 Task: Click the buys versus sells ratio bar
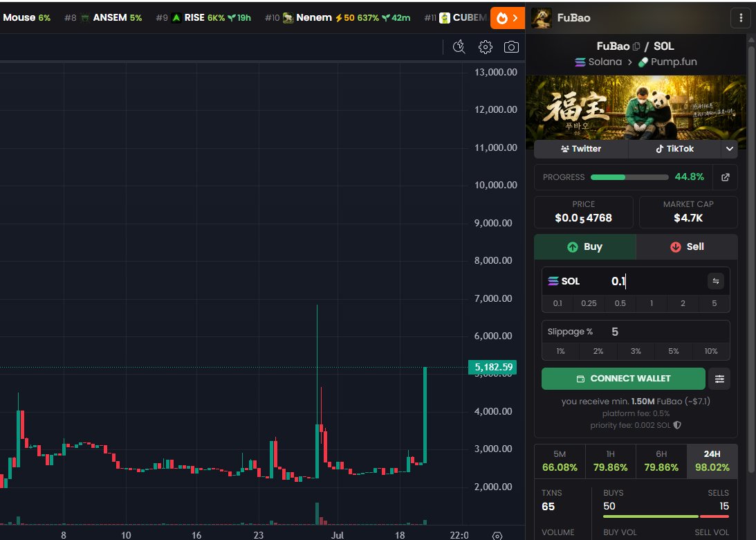[666, 517]
